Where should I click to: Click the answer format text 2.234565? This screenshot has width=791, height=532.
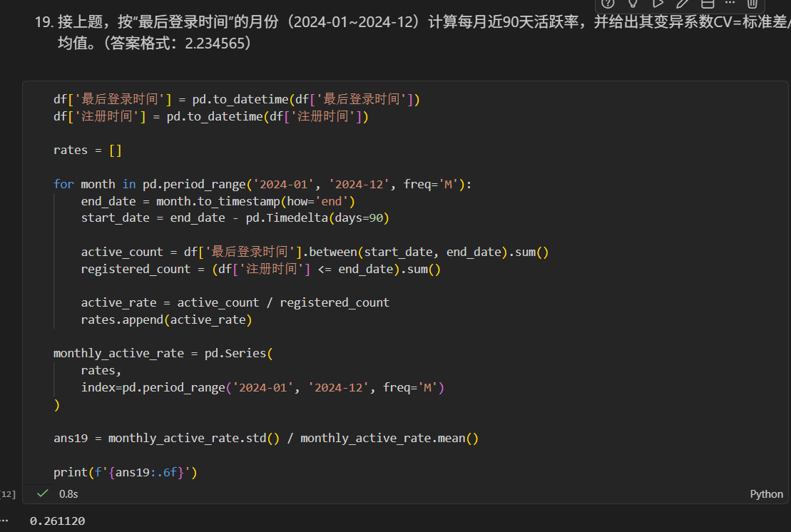215,44
